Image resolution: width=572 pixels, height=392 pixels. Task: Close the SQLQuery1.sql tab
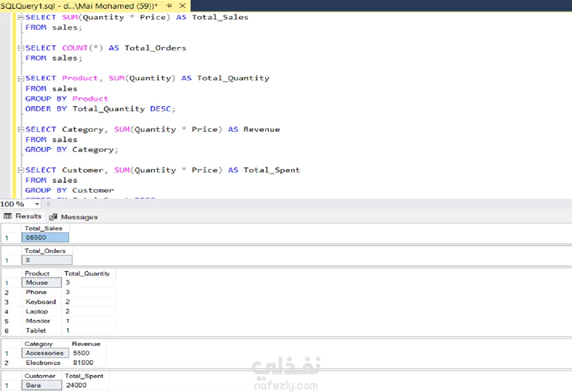point(182,5)
